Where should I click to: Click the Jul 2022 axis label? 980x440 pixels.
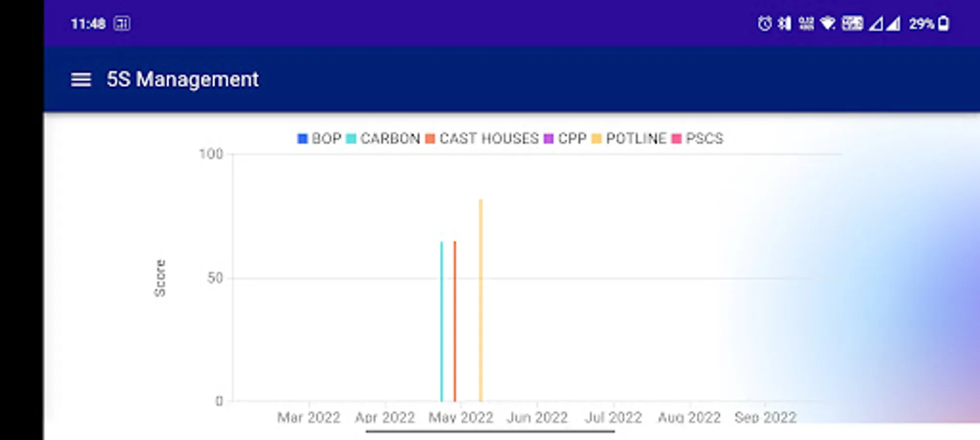pyautogui.click(x=614, y=418)
